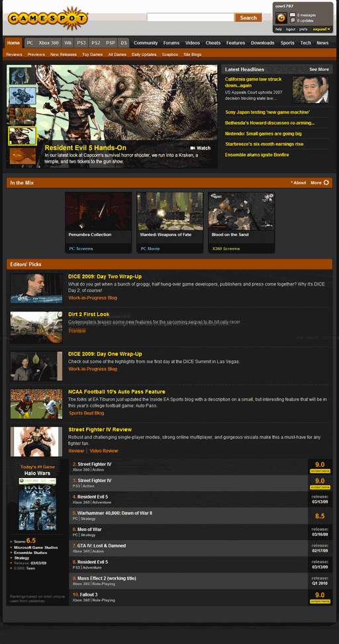339x644 pixels.
Task: Open the Downloads menu
Action: pos(262,43)
